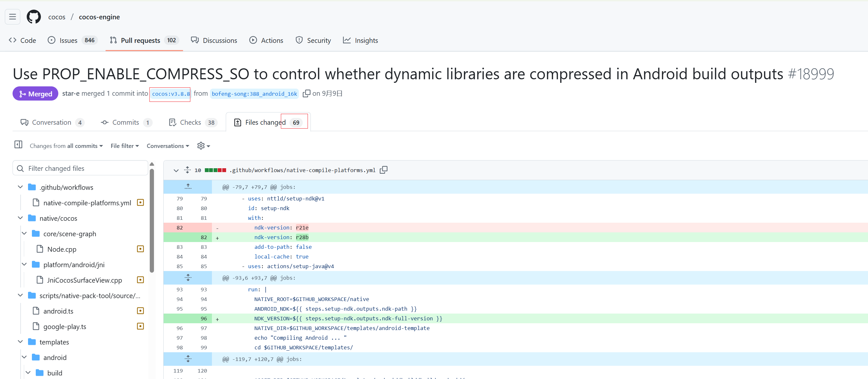Toggle the file tree sidebar icon
Image resolution: width=868 pixels, height=379 pixels.
tap(18, 145)
